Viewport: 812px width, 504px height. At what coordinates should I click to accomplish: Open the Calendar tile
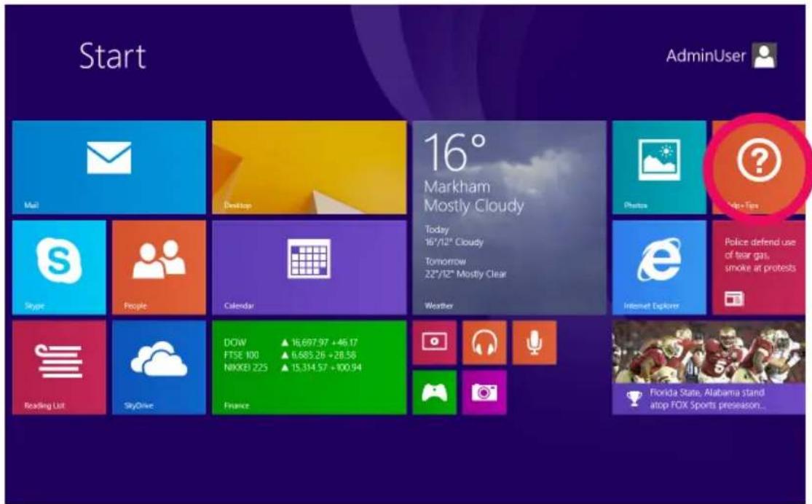(x=310, y=267)
